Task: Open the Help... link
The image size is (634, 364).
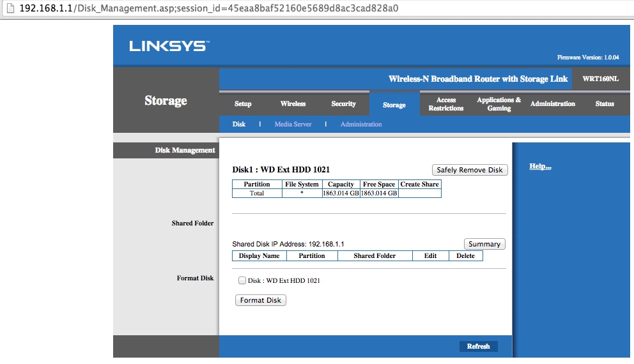Action: tap(540, 166)
